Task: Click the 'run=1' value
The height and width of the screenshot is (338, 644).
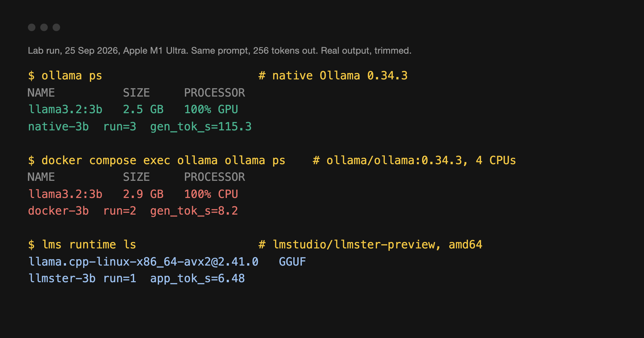Action: pos(120,279)
